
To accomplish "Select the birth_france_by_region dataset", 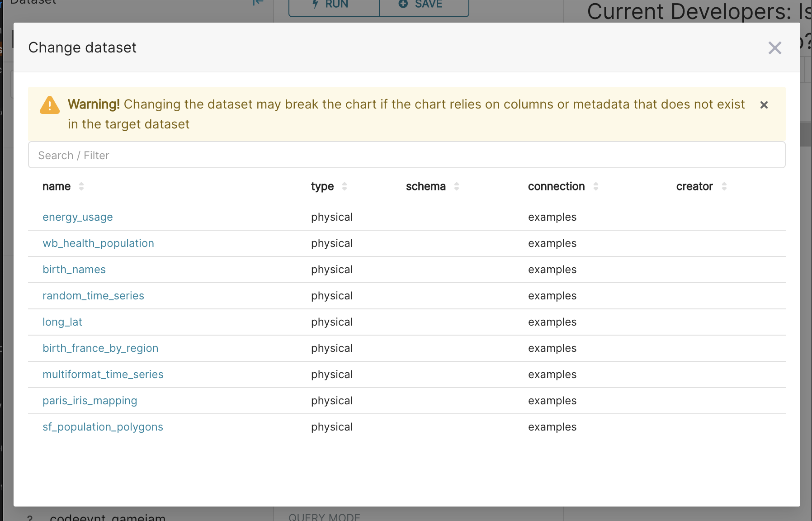I will click(100, 348).
